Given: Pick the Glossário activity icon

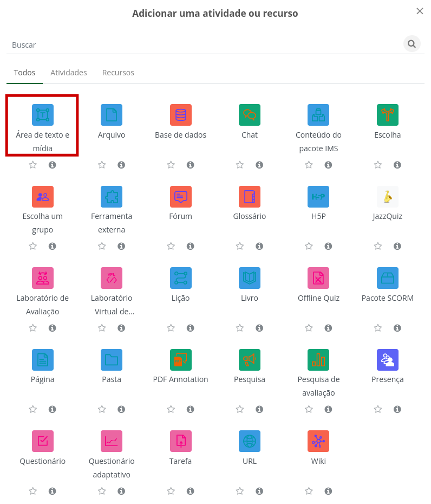Looking at the screenshot, I should pyautogui.click(x=250, y=196).
